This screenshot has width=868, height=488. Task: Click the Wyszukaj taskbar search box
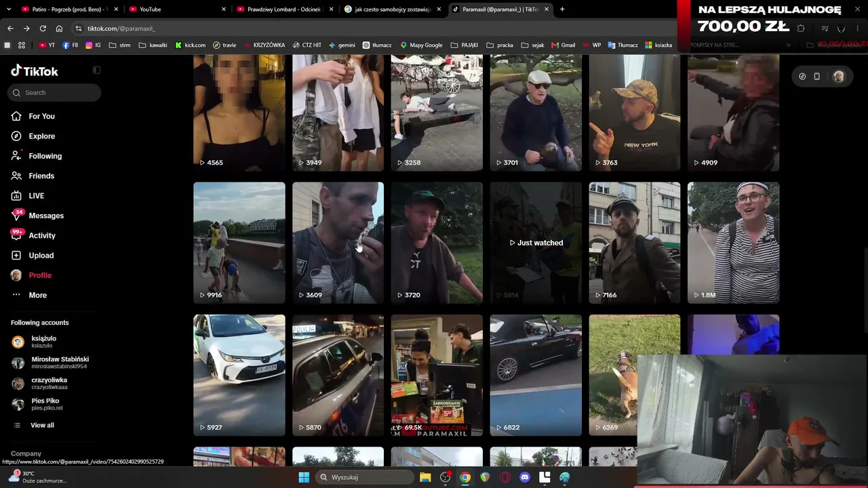365,477
